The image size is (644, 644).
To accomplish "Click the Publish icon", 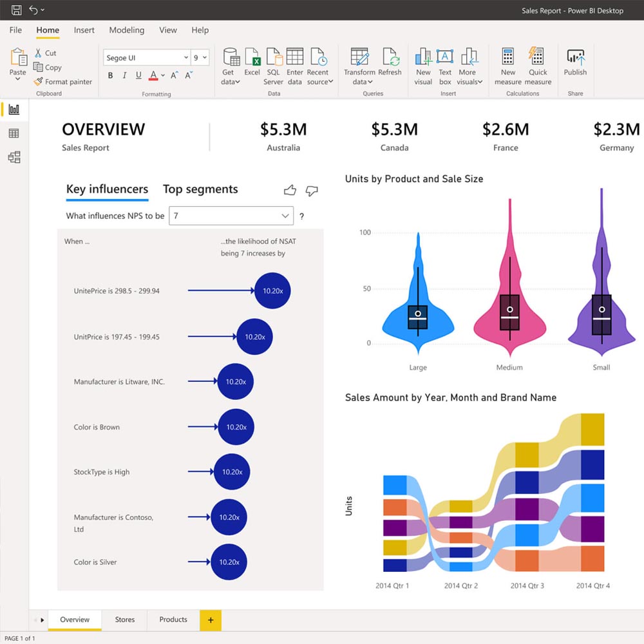I will pyautogui.click(x=575, y=57).
